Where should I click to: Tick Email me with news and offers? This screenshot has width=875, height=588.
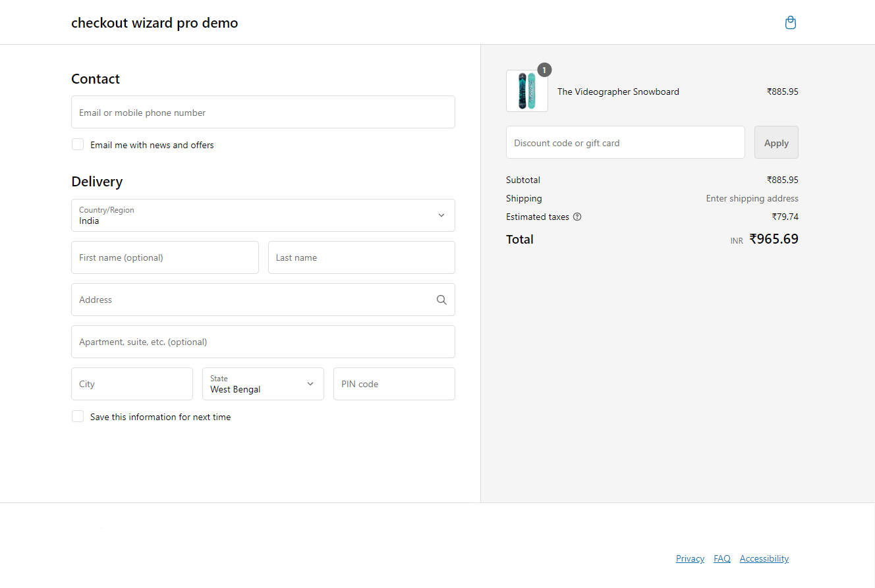(x=78, y=144)
